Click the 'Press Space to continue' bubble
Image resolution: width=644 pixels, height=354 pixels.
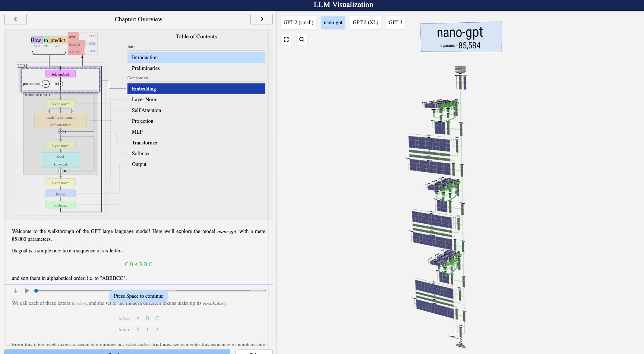139,296
